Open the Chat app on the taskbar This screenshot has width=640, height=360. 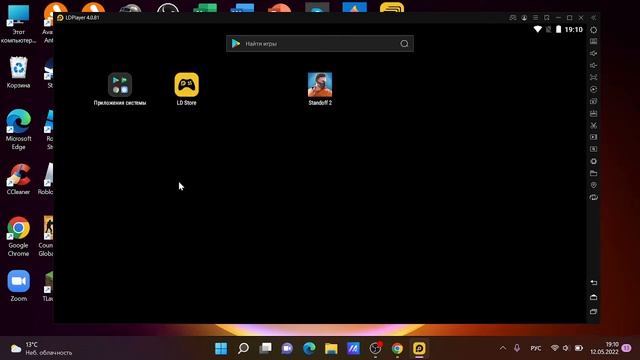[x=287, y=348]
